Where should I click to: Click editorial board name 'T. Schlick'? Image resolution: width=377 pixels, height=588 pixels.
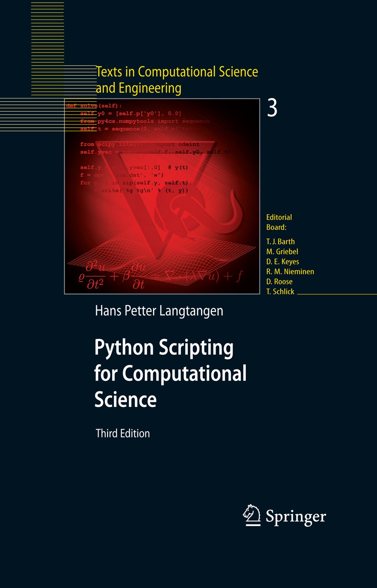coord(280,292)
